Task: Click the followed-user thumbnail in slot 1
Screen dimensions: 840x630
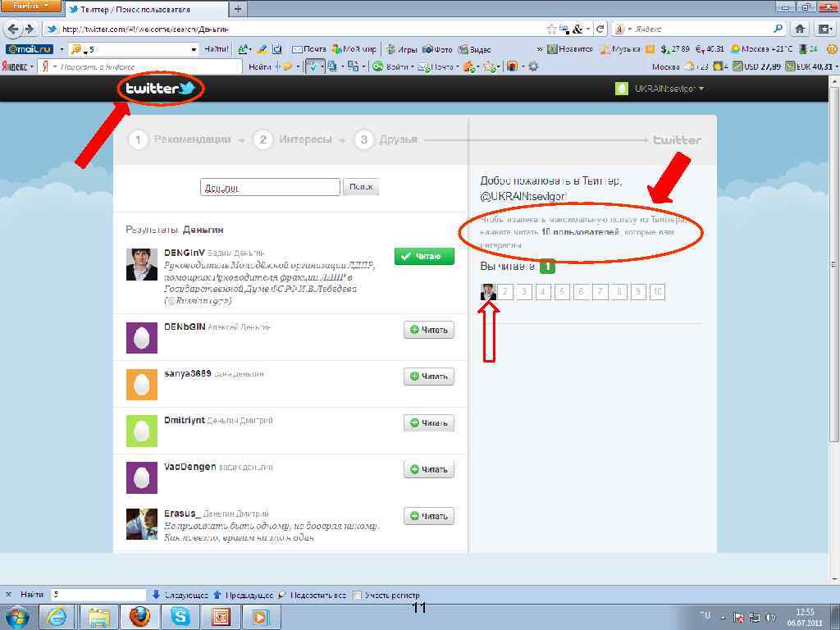Action: click(x=488, y=292)
